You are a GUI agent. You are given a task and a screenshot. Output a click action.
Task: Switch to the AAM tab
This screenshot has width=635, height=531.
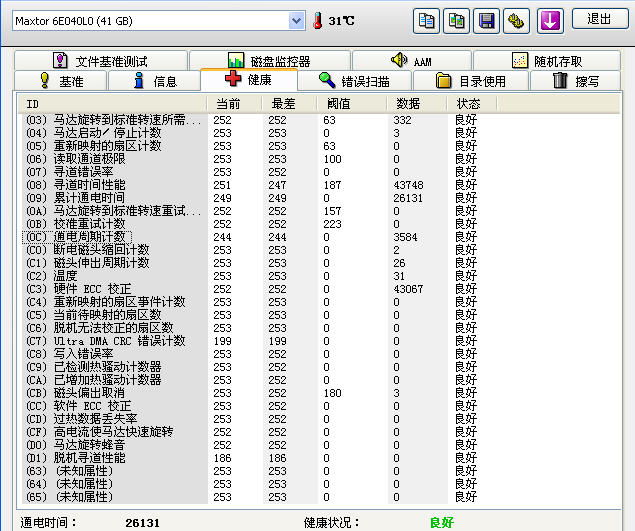pos(410,61)
